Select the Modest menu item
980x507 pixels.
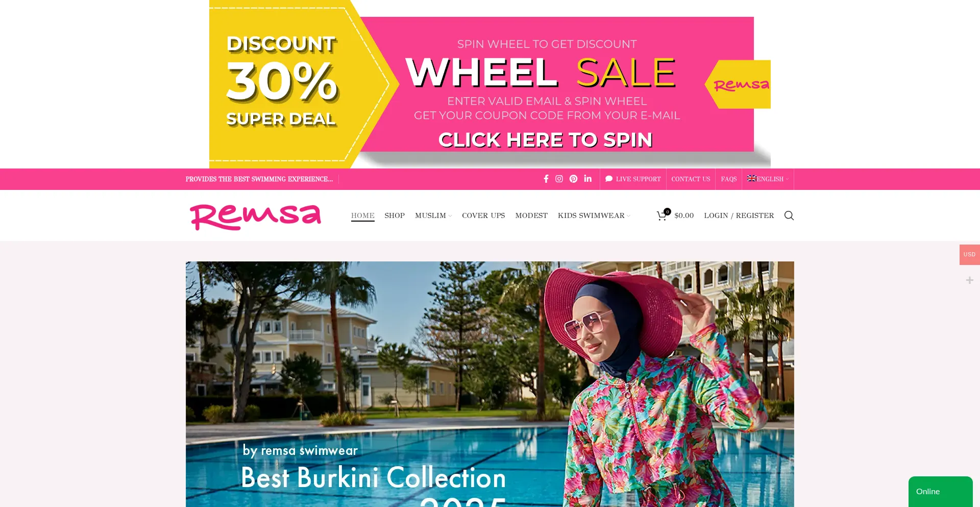531,215
